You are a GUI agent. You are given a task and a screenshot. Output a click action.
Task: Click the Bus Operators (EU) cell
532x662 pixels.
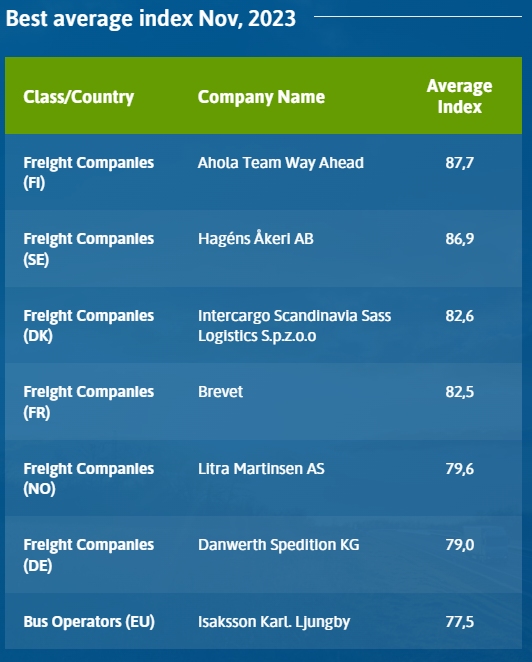pyautogui.click(x=89, y=622)
